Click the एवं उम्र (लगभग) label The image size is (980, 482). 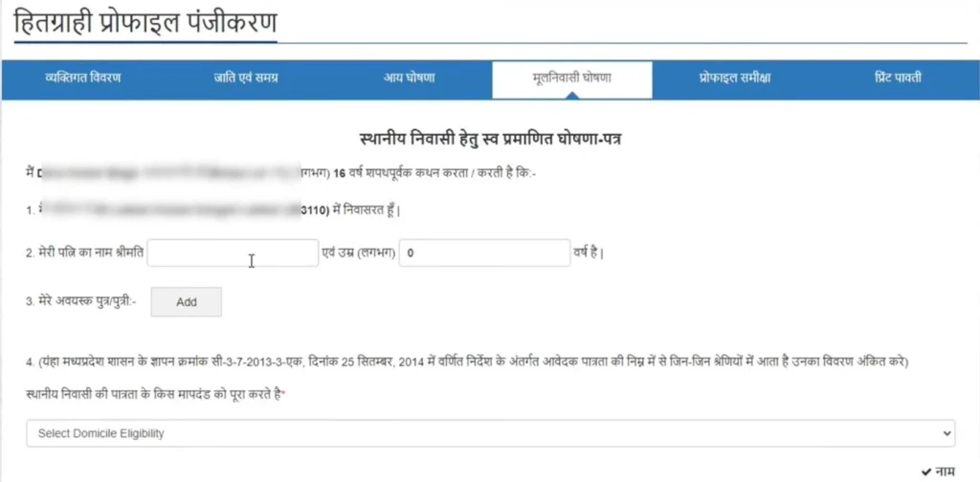[359, 253]
